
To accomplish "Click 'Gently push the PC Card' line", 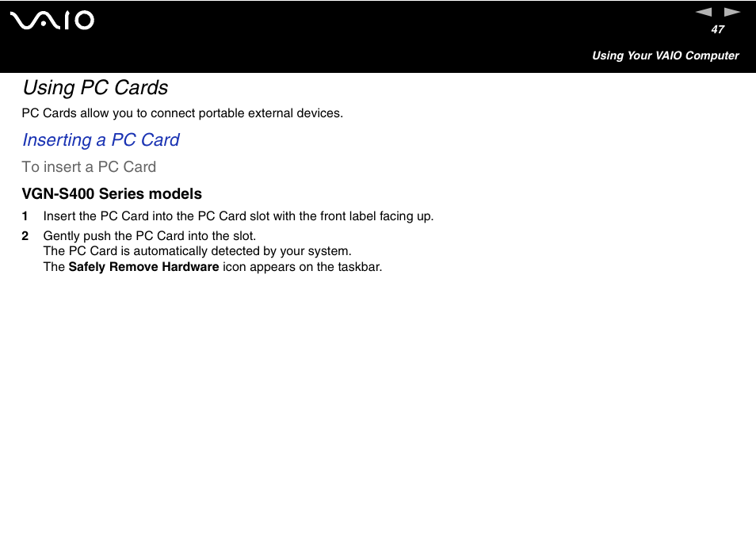I will click(150, 235).
